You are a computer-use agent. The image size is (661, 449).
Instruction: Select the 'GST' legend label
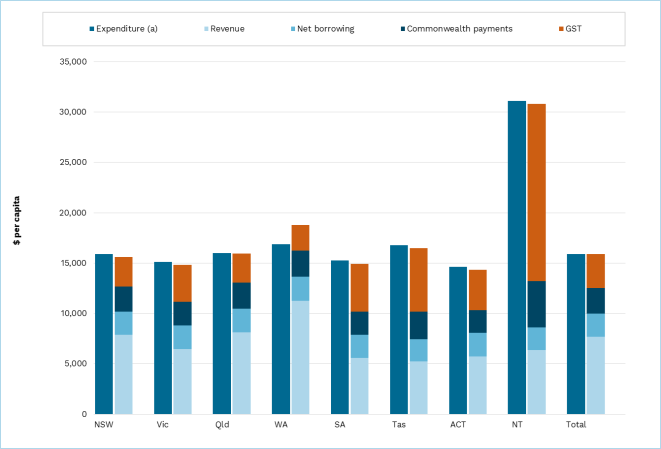click(573, 29)
